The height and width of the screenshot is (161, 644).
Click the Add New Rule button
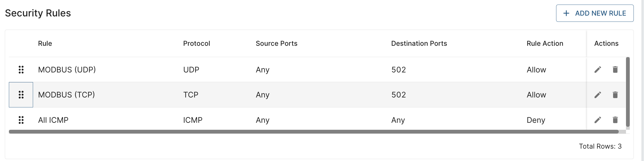pyautogui.click(x=595, y=13)
